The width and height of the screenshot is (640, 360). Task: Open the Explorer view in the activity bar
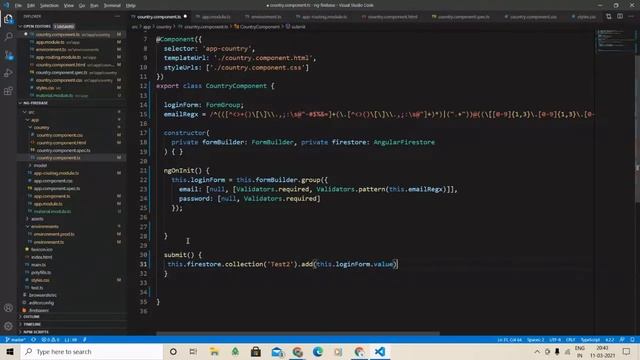(8, 19)
